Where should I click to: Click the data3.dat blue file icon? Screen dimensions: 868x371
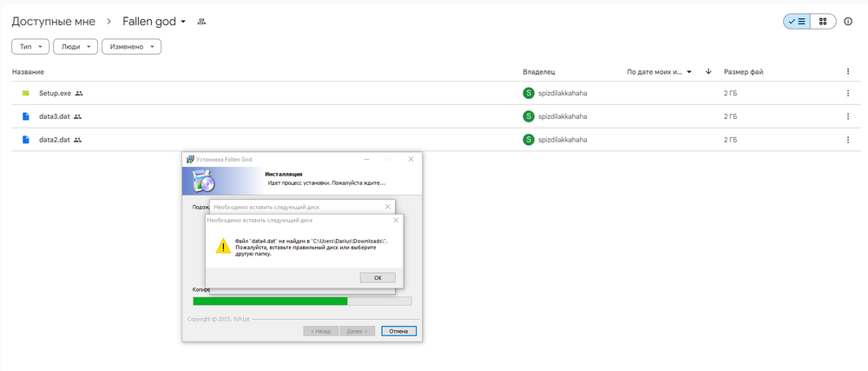(x=25, y=116)
